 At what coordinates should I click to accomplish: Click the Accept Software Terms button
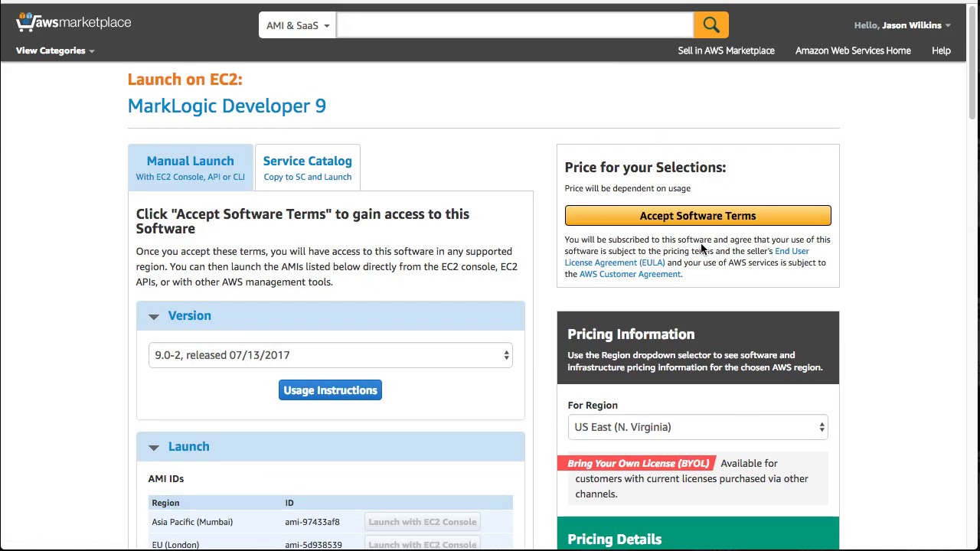pyautogui.click(x=697, y=216)
